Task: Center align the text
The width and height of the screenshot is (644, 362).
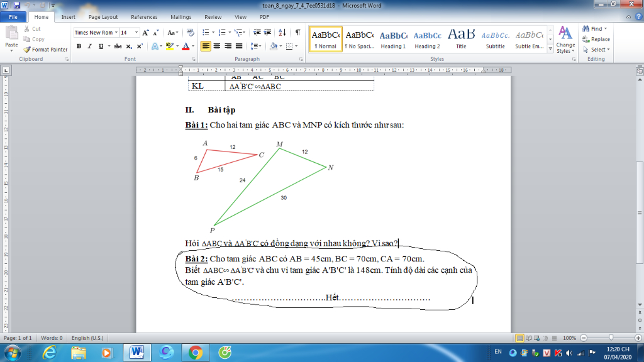Action: pyautogui.click(x=217, y=47)
